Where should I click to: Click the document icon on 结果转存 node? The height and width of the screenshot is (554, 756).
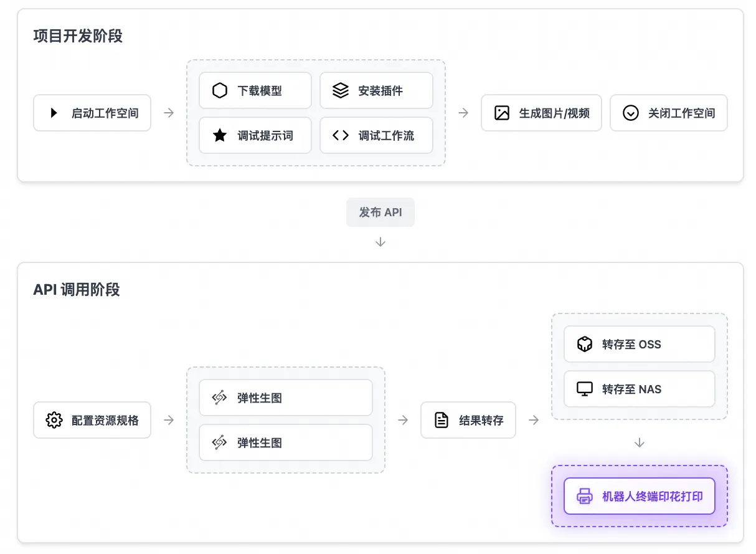click(x=442, y=420)
